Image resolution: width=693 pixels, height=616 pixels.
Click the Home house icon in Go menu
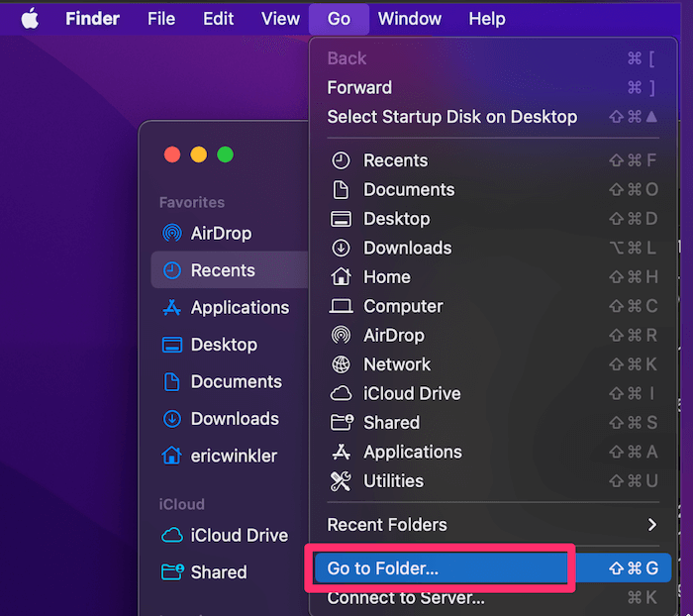tap(341, 277)
